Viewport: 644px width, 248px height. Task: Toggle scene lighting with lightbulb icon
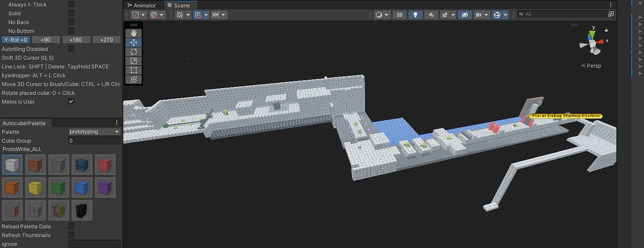tap(415, 15)
